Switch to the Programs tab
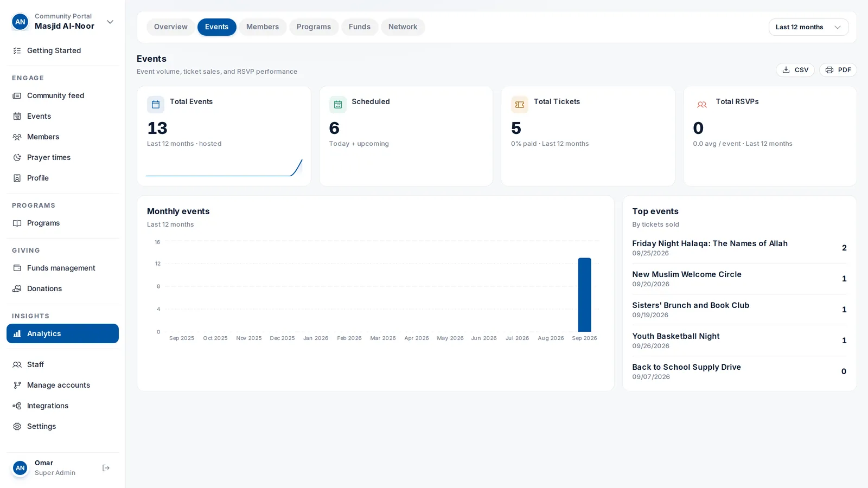 click(314, 27)
